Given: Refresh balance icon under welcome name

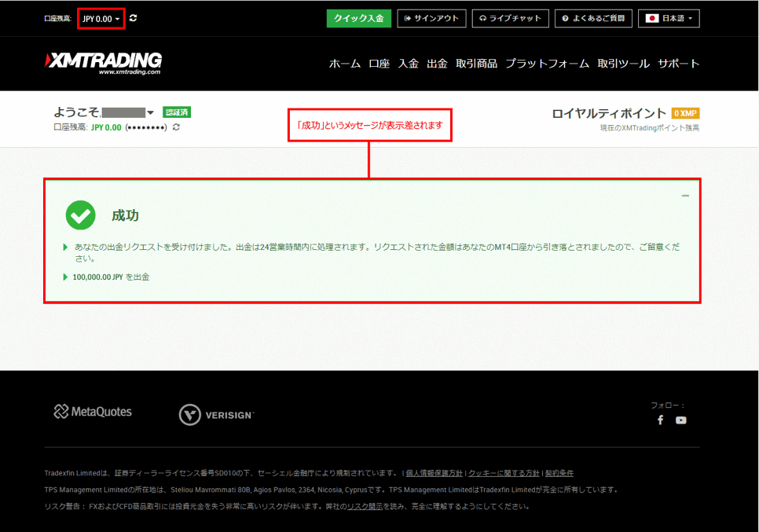Looking at the screenshot, I should 176,127.
